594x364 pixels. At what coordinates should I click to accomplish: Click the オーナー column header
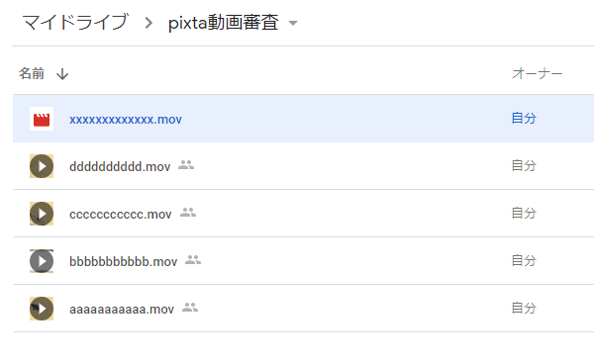pyautogui.click(x=538, y=73)
